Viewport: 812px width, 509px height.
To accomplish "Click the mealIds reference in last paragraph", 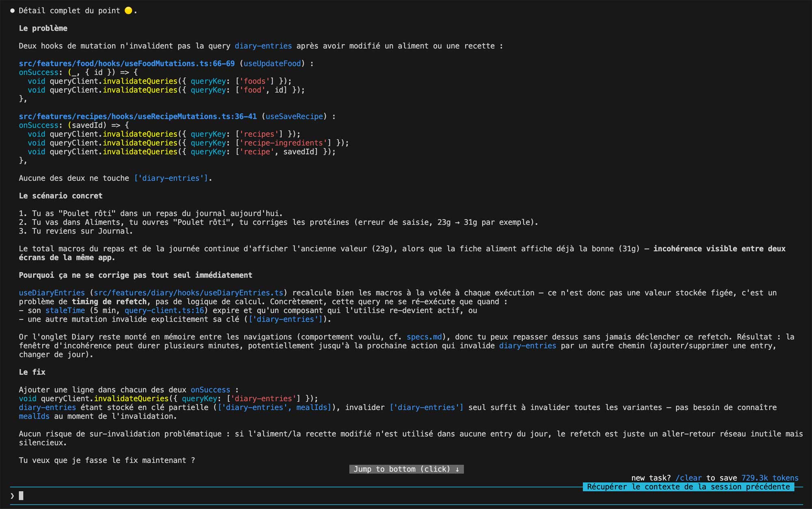I will [x=34, y=416].
